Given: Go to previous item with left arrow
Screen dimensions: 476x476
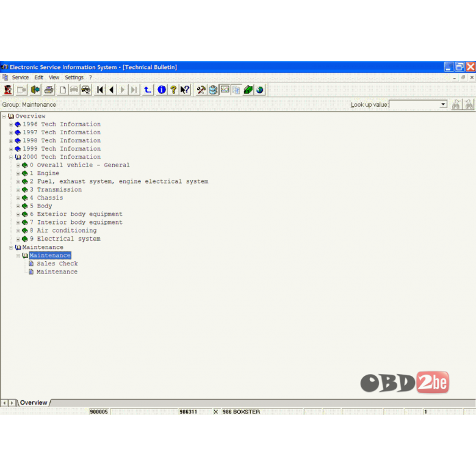Looking at the screenshot, I should click(x=112, y=90).
